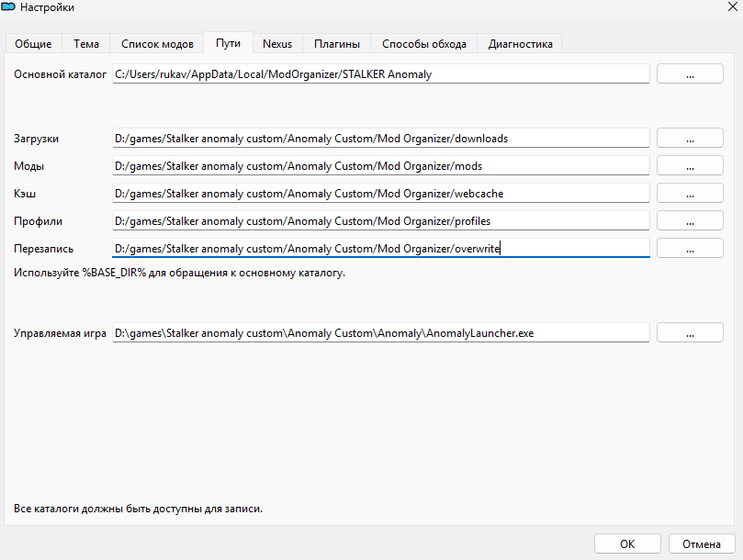Open the Диагностика tab
The image size is (743, 560).
coord(520,43)
